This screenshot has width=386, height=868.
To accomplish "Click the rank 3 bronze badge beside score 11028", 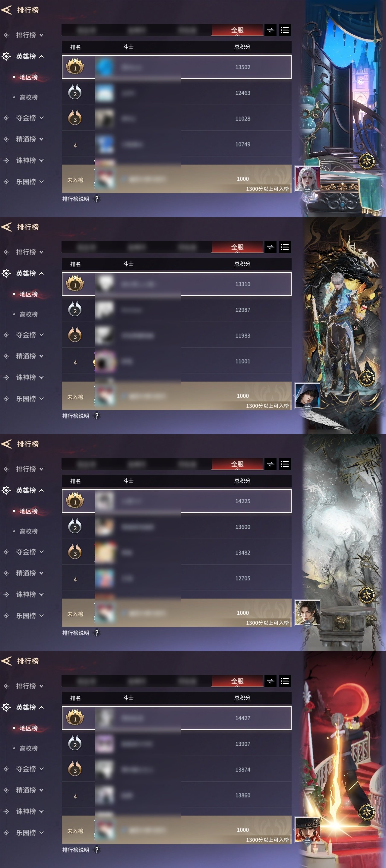I will 75,118.
